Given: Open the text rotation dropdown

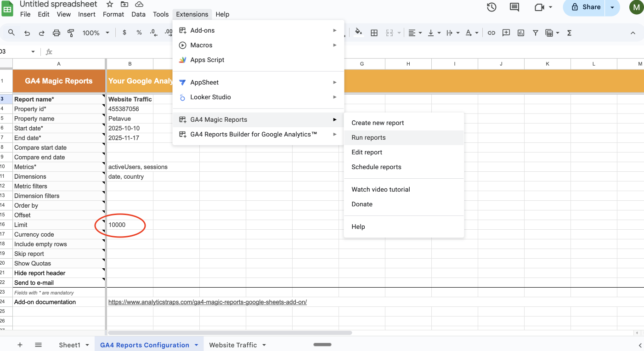Looking at the screenshot, I should (471, 33).
